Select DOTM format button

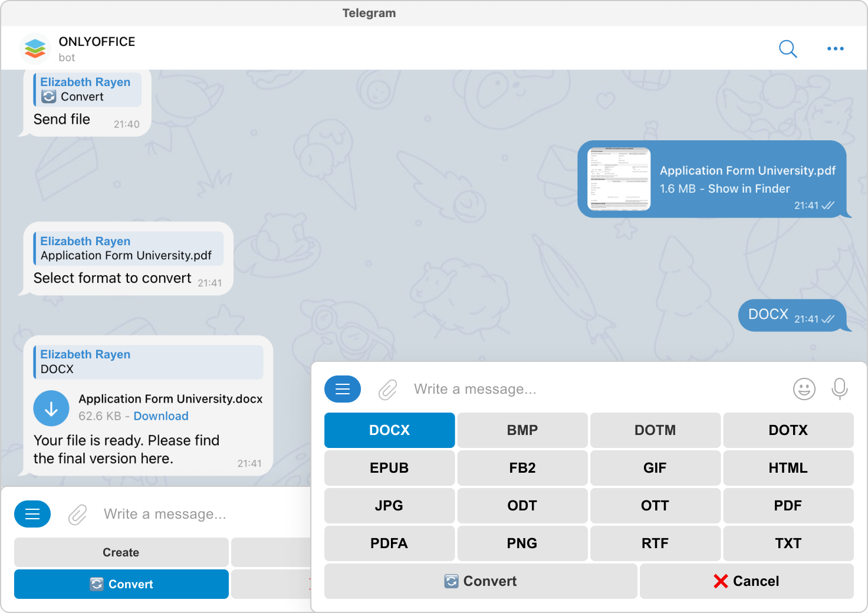tap(655, 430)
